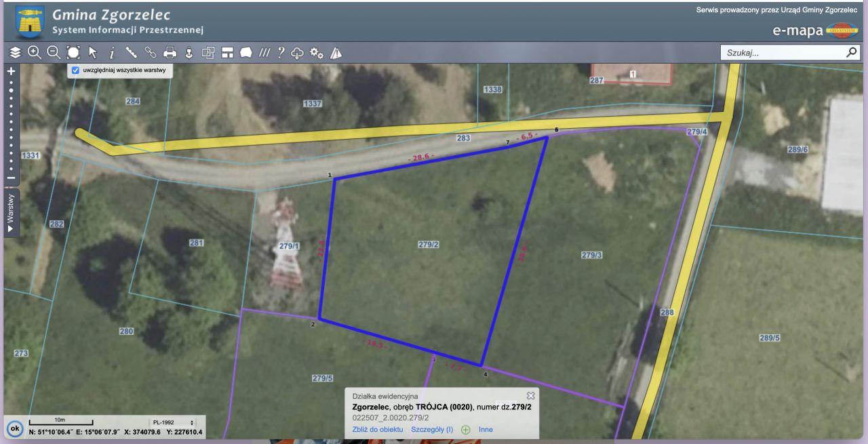
Task: Click the question mark help icon
Action: point(280,53)
